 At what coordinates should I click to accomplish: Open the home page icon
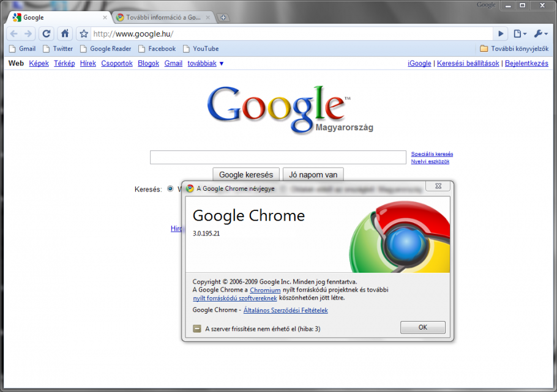(x=65, y=34)
